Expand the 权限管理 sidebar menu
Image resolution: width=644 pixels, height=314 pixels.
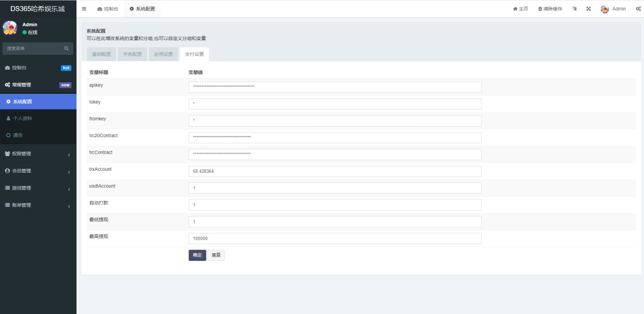point(38,154)
